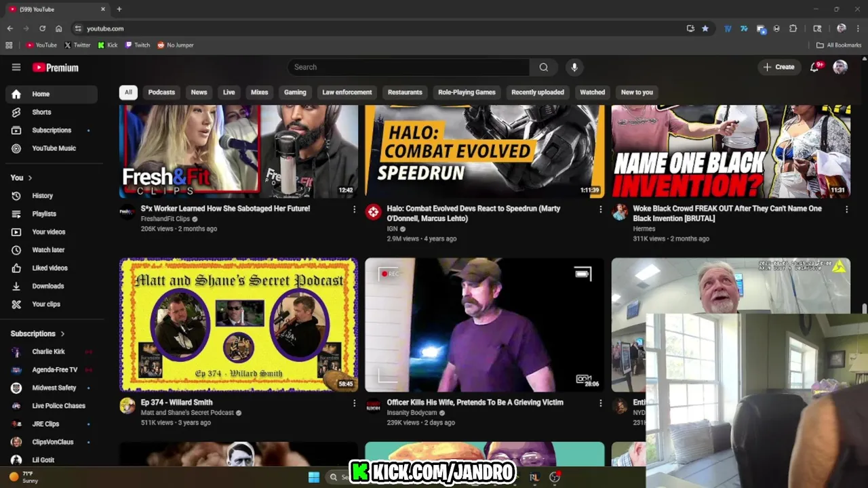The height and width of the screenshot is (488, 868).
Task: Open Midwest Safety subscription channel
Action: pyautogui.click(x=52, y=388)
